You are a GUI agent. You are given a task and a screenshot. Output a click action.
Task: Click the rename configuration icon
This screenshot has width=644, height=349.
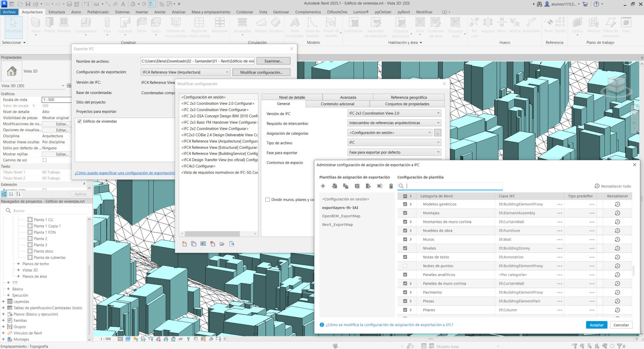pyautogui.click(x=203, y=244)
